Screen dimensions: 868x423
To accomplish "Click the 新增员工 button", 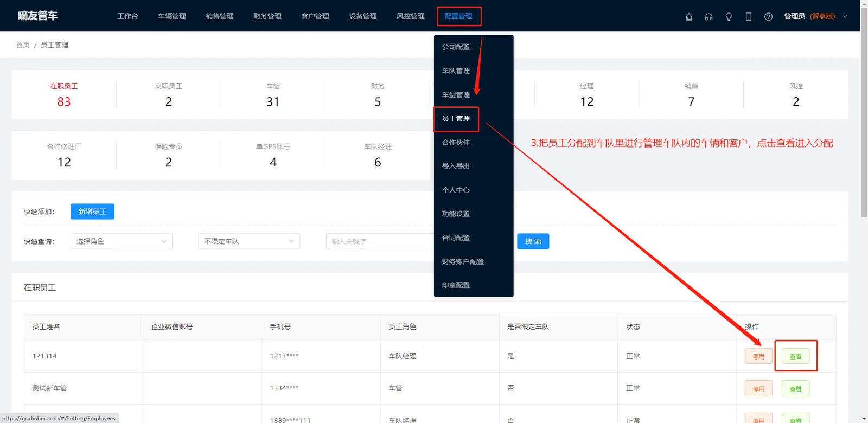I will 92,211.
